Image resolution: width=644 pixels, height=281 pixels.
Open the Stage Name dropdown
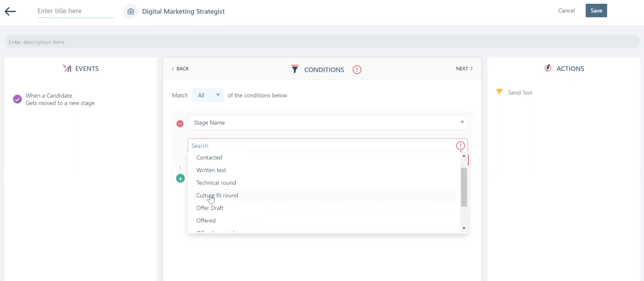pos(327,123)
